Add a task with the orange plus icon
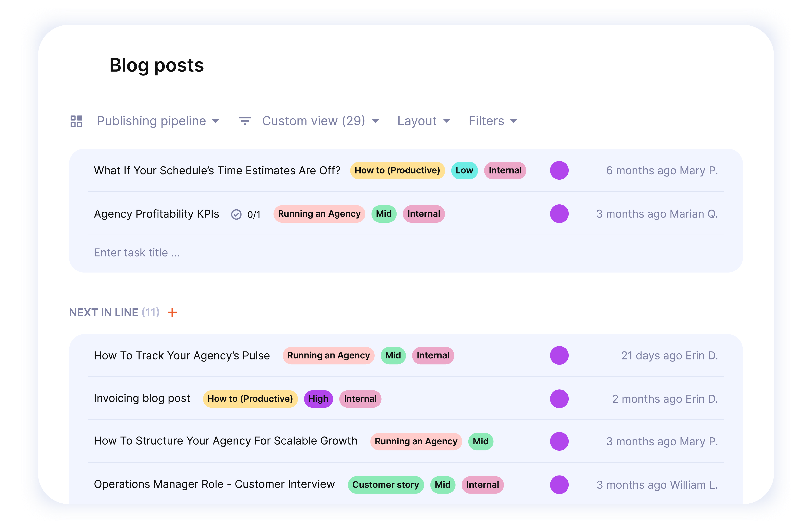Screen dimensions: 812x528 pos(172,312)
